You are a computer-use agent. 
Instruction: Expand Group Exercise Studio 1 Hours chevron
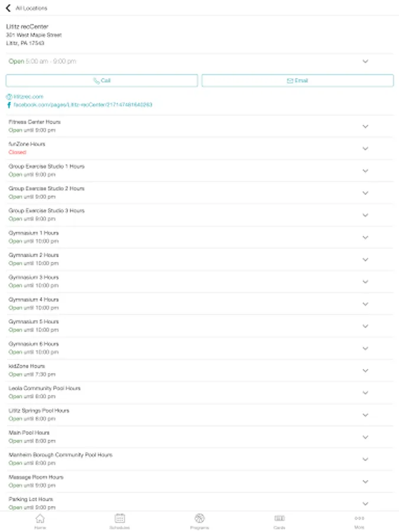click(x=365, y=171)
